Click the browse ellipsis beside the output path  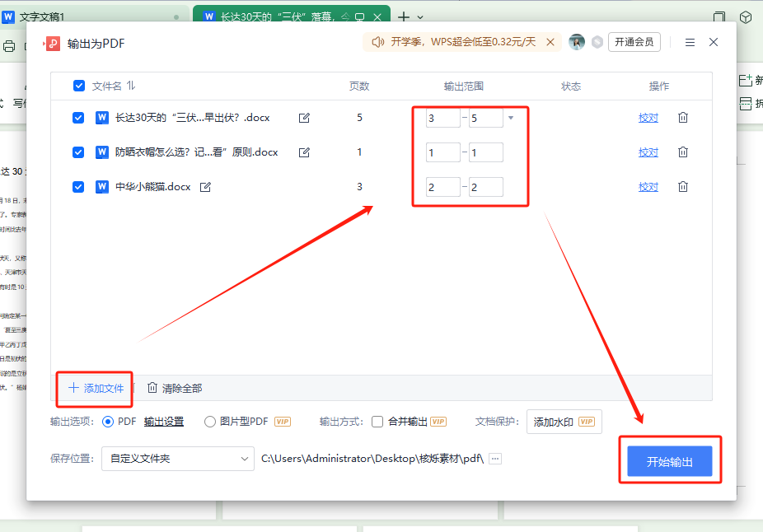[494, 458]
